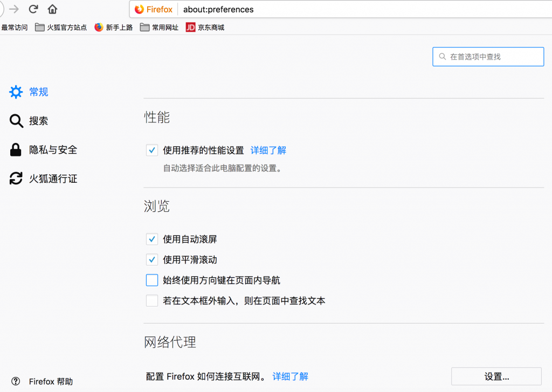This screenshot has width=552, height=392.
Task: Open the 最常访问 bookmarks folder
Action: tap(14, 27)
